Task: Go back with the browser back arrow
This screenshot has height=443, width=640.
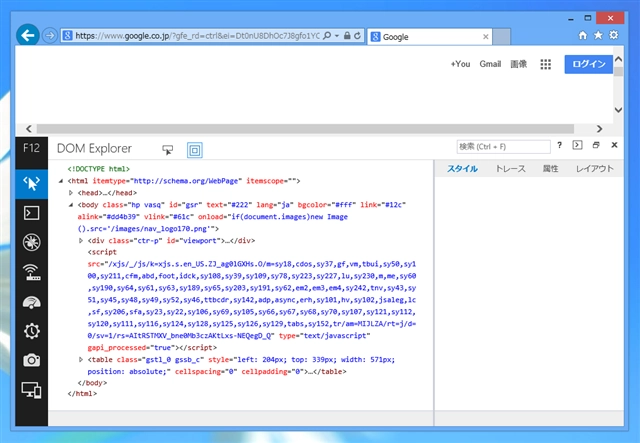Action: 28,36
